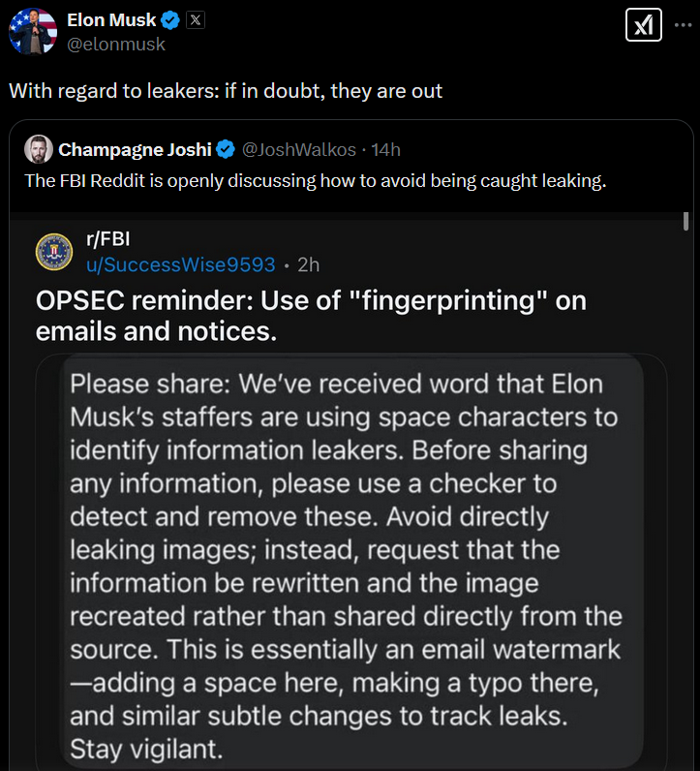Open Champagne Joshi's avatar
The width and height of the screenshot is (700, 771).
coord(39,149)
